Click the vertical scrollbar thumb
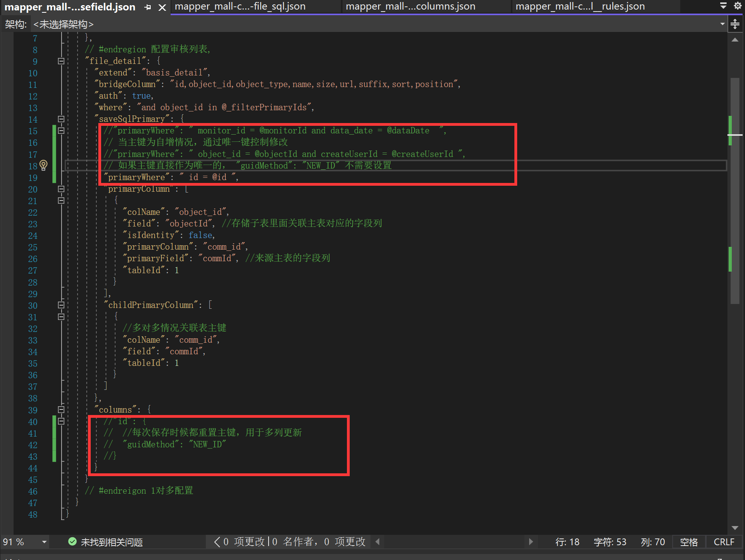 [x=735, y=191]
